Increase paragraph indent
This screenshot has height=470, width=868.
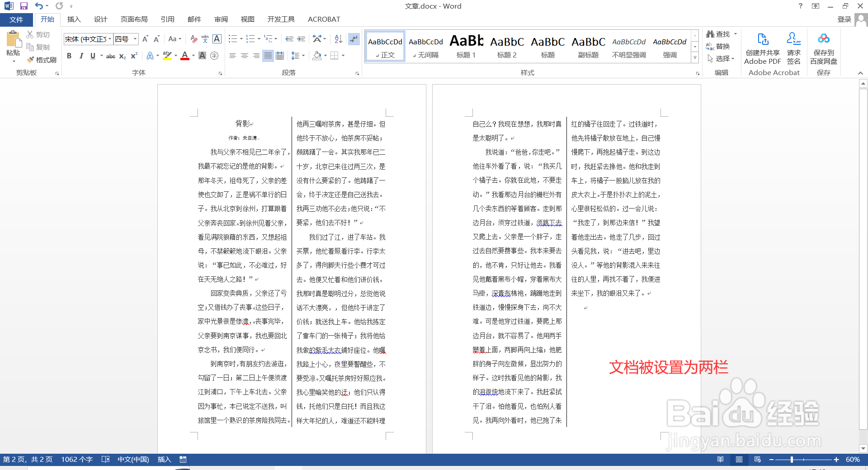click(x=301, y=39)
